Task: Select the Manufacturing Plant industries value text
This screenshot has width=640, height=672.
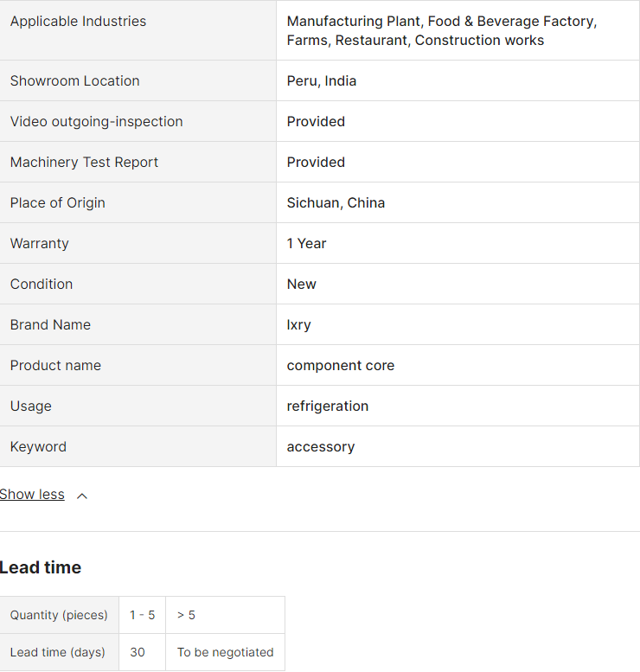Action: (x=441, y=30)
